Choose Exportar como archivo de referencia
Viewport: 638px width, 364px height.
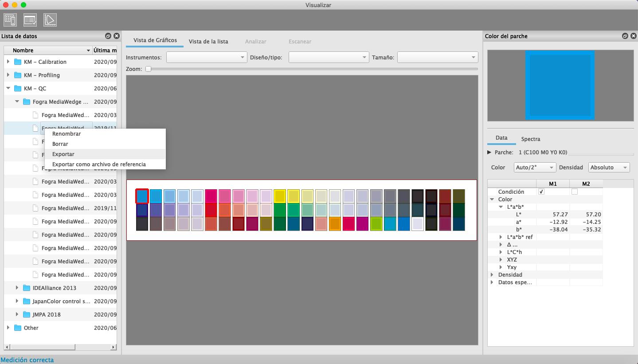click(x=105, y=164)
